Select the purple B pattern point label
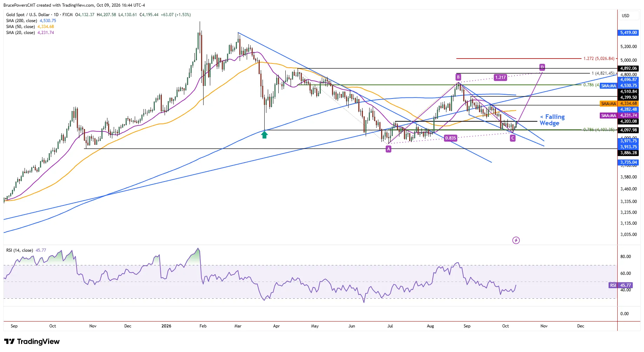 (458, 77)
